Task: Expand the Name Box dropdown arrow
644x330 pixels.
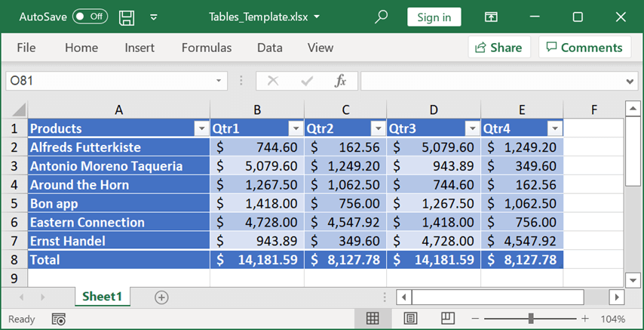Action: (x=219, y=81)
